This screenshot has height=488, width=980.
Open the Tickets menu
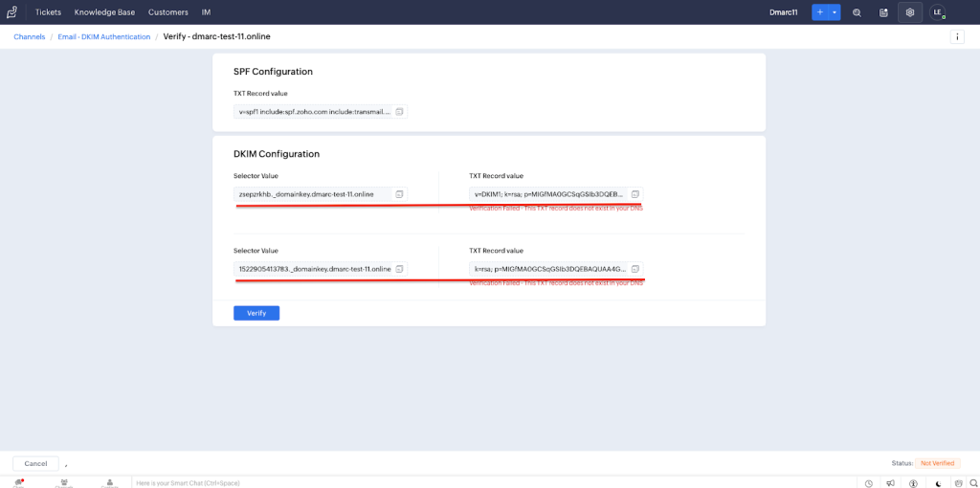pos(48,12)
